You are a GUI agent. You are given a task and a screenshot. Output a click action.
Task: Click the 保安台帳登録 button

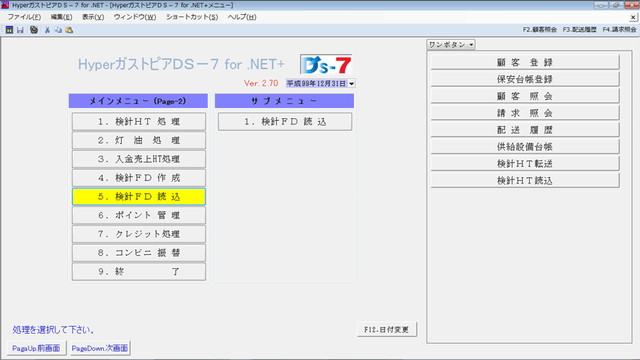click(525, 79)
